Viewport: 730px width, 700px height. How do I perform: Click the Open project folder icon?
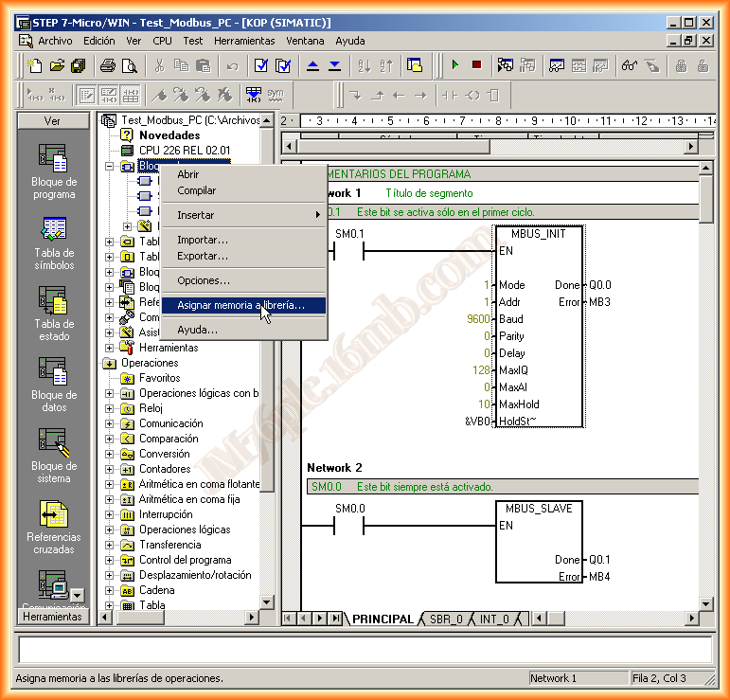click(x=57, y=65)
